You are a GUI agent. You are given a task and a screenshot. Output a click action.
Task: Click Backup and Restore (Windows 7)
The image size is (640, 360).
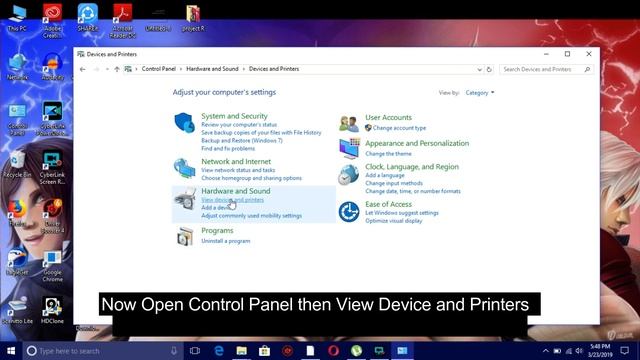tap(242, 141)
